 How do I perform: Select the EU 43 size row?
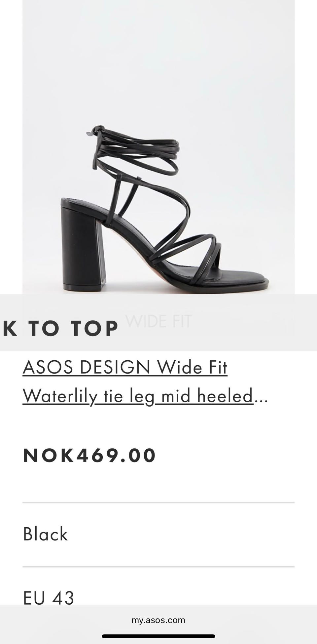point(158,592)
